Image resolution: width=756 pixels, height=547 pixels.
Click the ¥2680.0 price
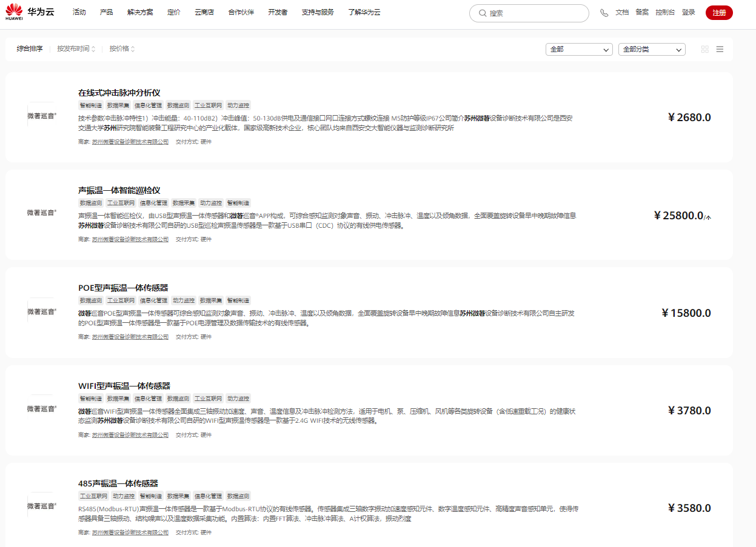pos(689,118)
